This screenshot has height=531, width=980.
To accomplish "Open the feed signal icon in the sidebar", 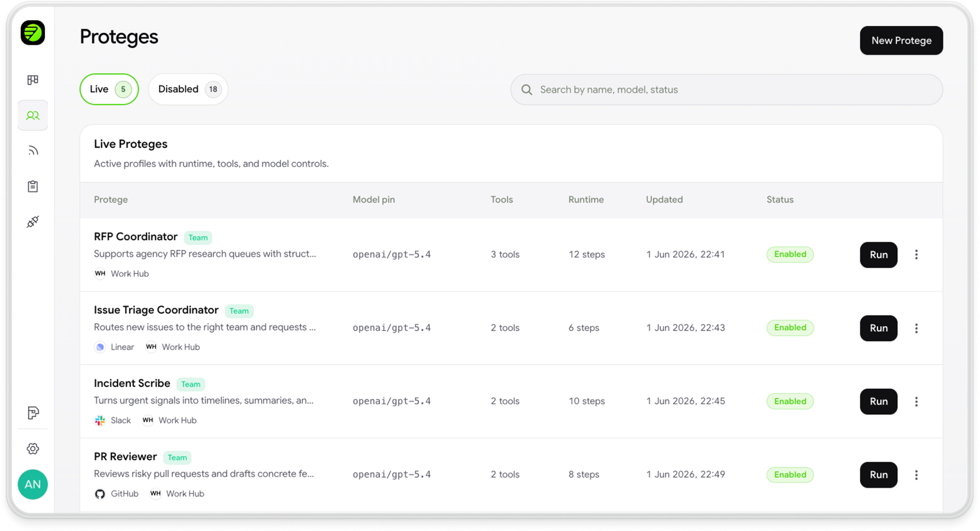I will click(x=33, y=151).
